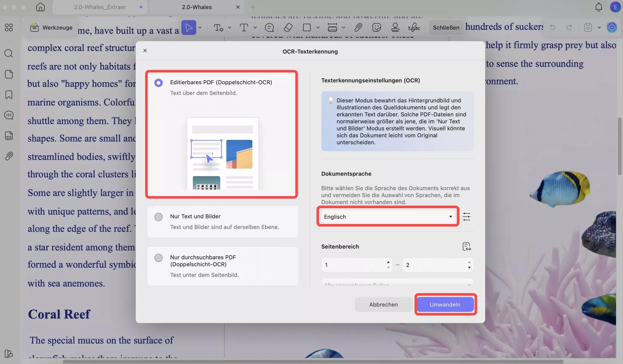623x364 pixels.
Task: Open bookmarks panel in sidebar
Action: pyautogui.click(x=9, y=95)
